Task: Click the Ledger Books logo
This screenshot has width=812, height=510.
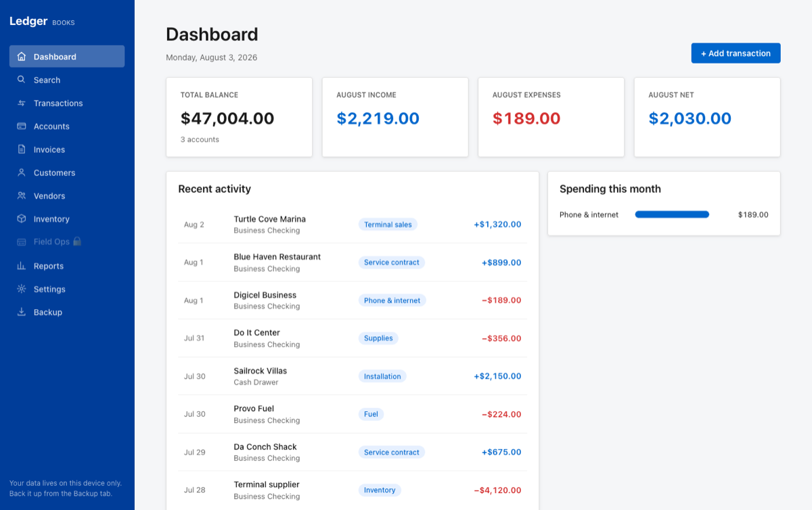Action: pos(42,22)
